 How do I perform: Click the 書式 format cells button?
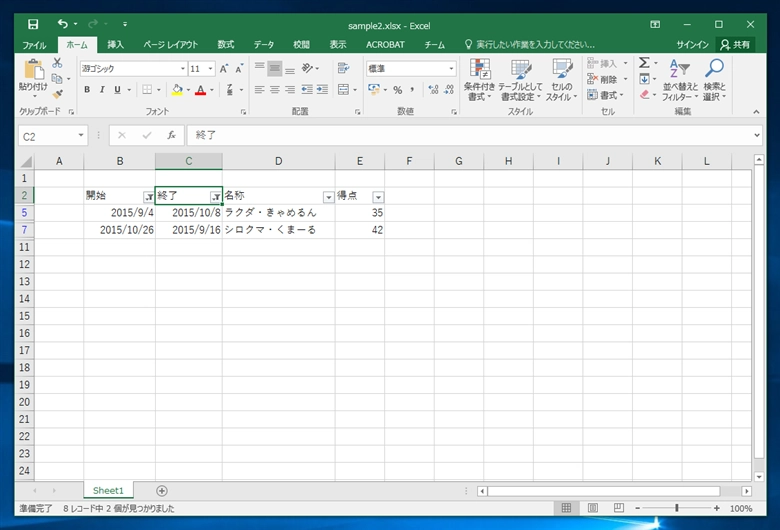pos(605,95)
